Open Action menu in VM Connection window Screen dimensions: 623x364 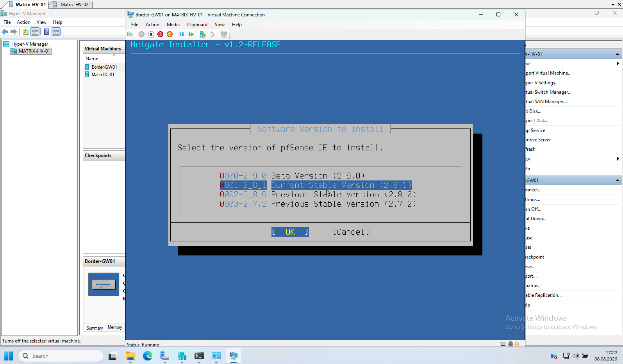pyautogui.click(x=152, y=25)
